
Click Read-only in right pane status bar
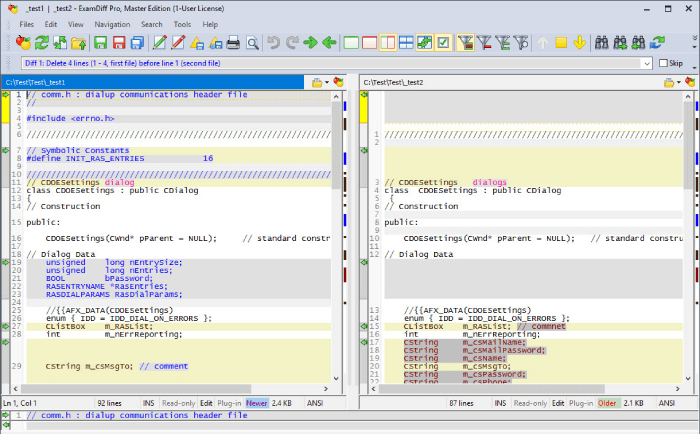pyautogui.click(x=530, y=403)
